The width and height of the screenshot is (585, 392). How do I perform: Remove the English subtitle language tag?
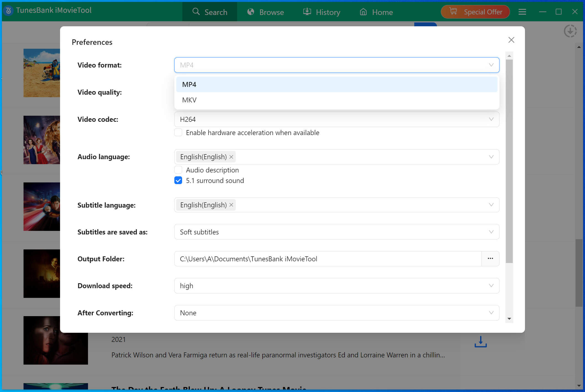pyautogui.click(x=231, y=205)
